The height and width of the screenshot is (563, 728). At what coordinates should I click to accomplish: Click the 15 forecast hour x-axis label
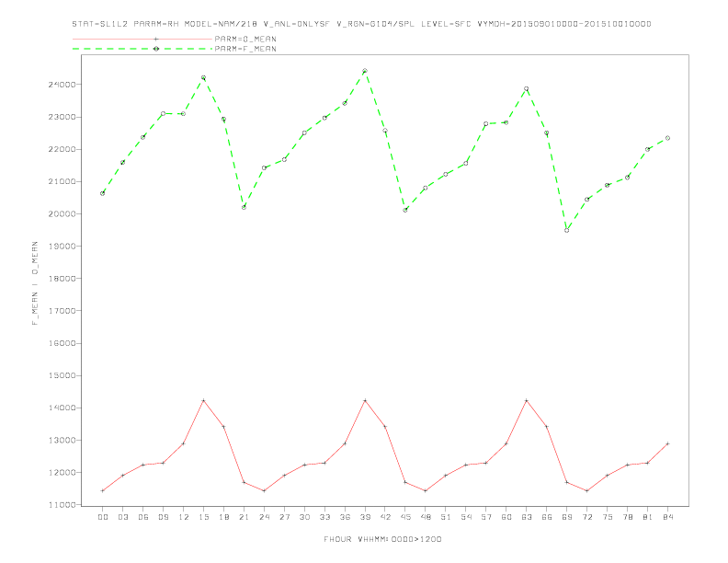point(203,517)
